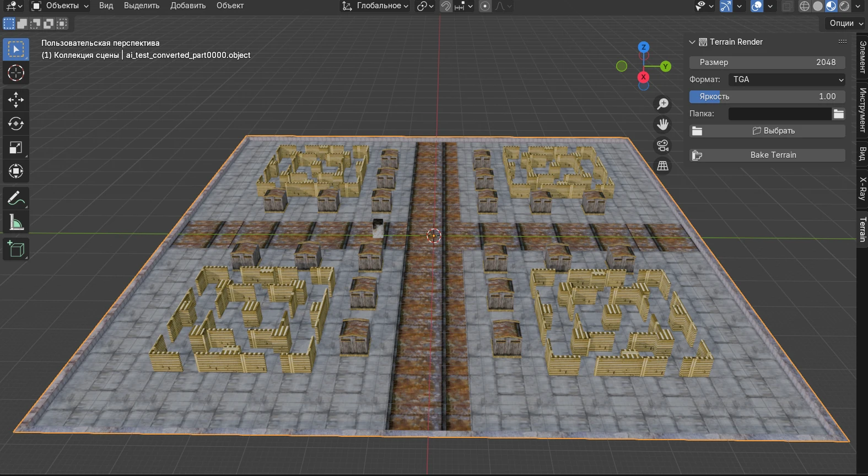The height and width of the screenshot is (476, 868).
Task: Pick the Annotate pencil tool
Action: click(x=15, y=198)
